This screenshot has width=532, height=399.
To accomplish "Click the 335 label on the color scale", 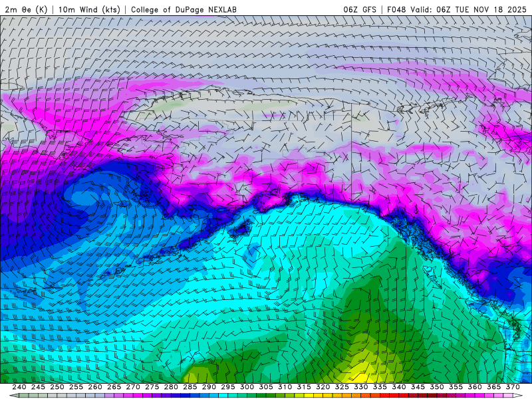I will [x=380, y=387].
